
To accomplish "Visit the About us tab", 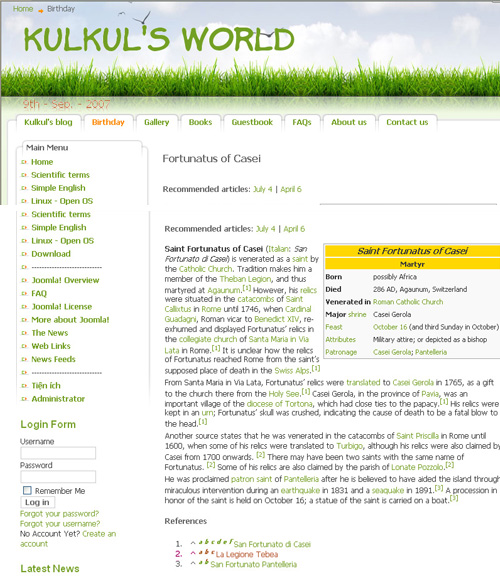I will pos(349,122).
